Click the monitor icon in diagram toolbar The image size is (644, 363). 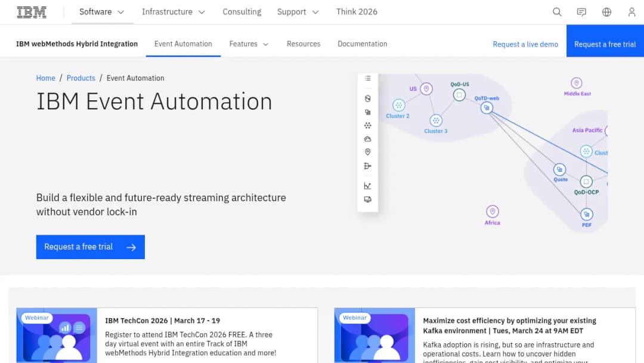click(x=367, y=199)
